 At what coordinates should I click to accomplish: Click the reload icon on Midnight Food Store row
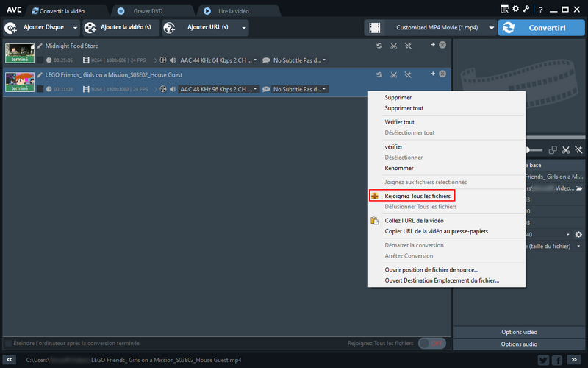click(379, 46)
